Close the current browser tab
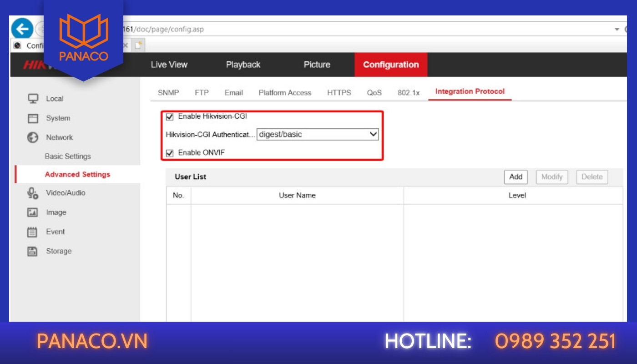The image size is (637, 364). click(x=126, y=45)
